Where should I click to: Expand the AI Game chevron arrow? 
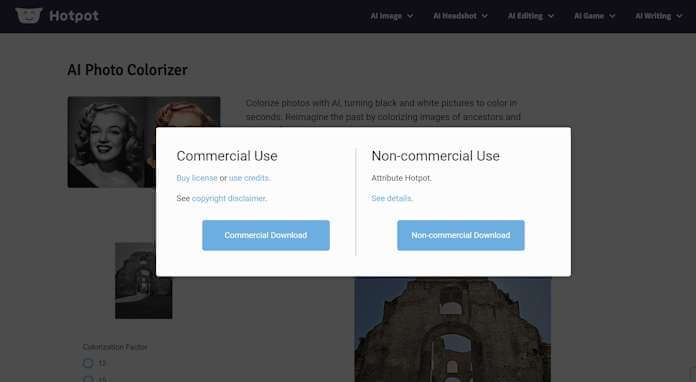(x=612, y=16)
